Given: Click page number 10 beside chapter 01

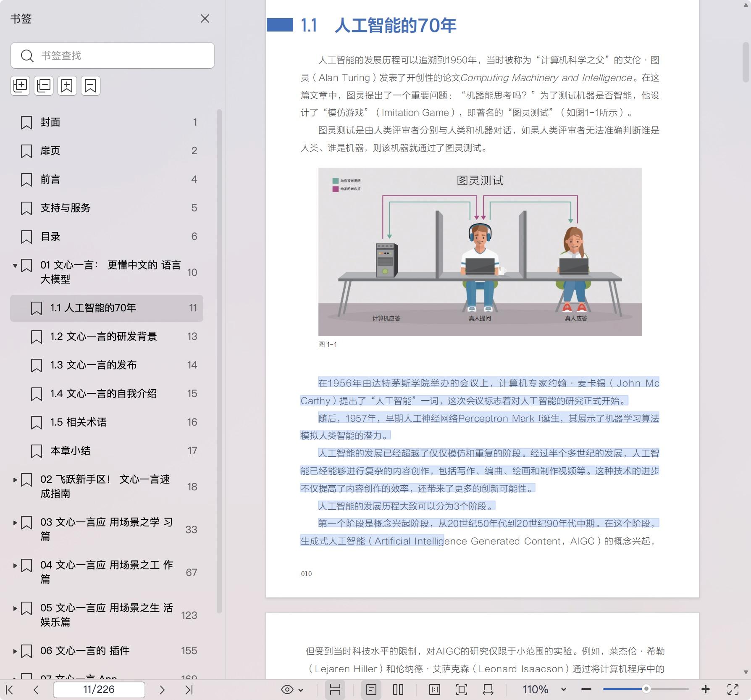Looking at the screenshot, I should click(x=192, y=273).
